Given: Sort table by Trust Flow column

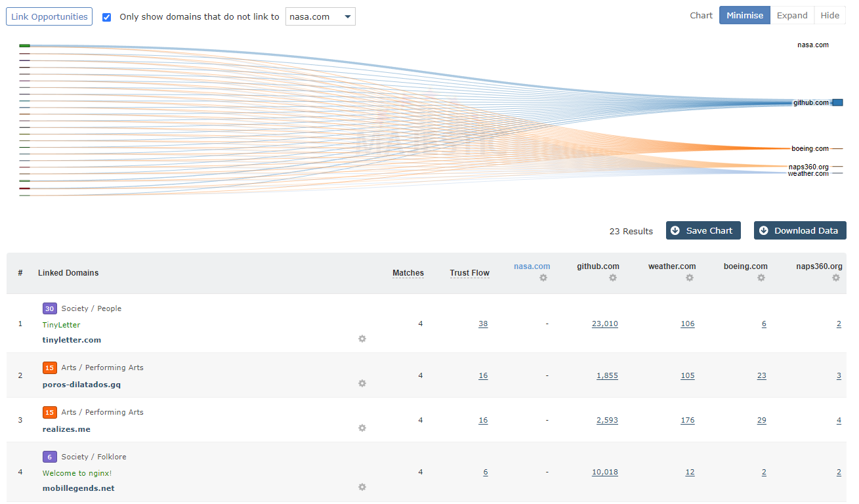Looking at the screenshot, I should (469, 273).
